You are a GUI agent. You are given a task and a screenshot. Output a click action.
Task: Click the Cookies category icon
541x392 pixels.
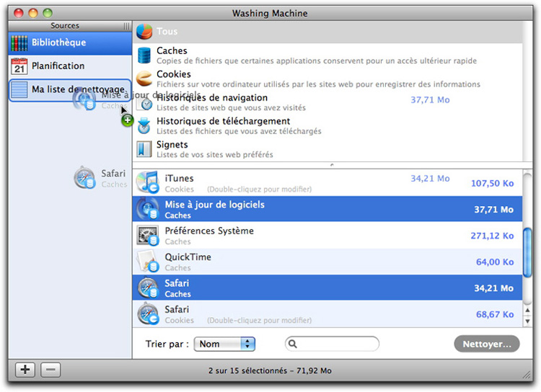pyautogui.click(x=144, y=79)
